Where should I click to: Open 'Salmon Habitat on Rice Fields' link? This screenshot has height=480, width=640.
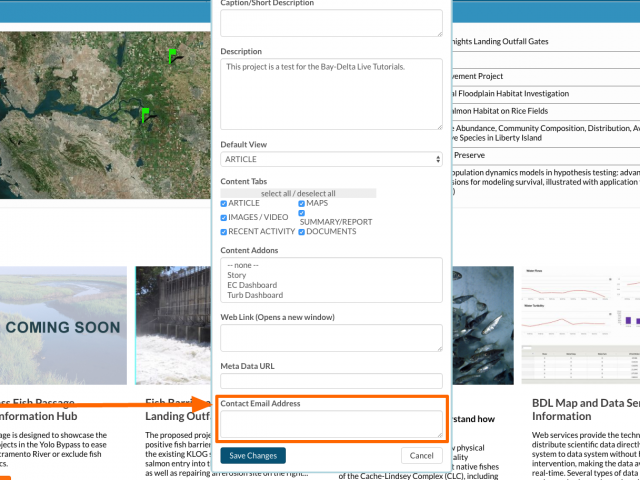tap(500, 111)
